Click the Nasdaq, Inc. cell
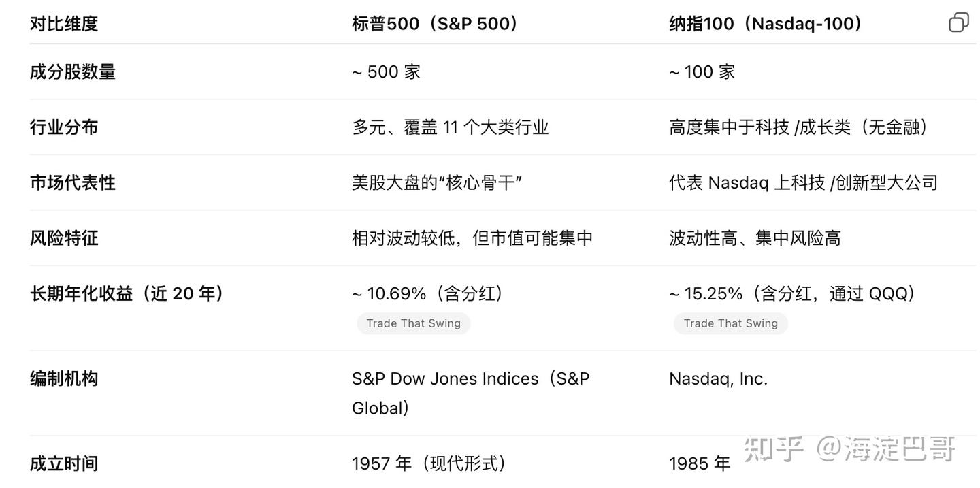This screenshot has width=980, height=488. pyautogui.click(x=718, y=378)
